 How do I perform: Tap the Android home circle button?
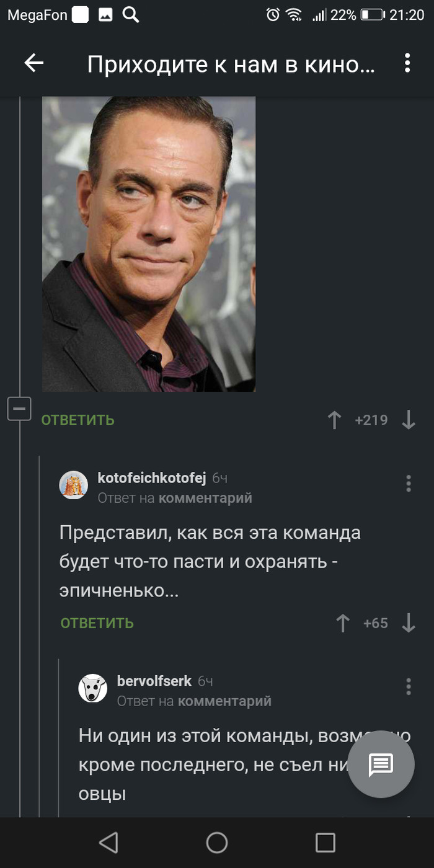tap(217, 843)
